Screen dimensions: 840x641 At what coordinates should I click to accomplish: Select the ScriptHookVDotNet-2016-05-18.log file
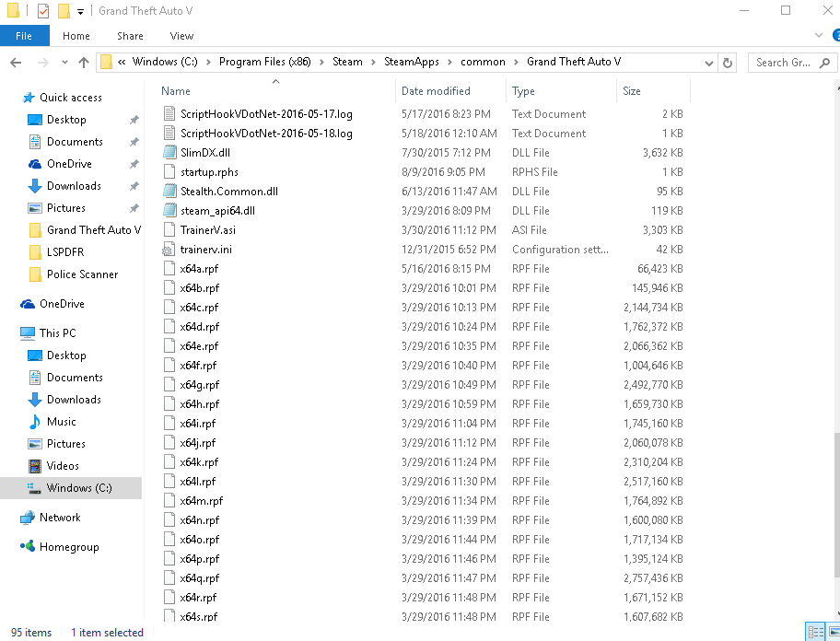pyautogui.click(x=266, y=134)
